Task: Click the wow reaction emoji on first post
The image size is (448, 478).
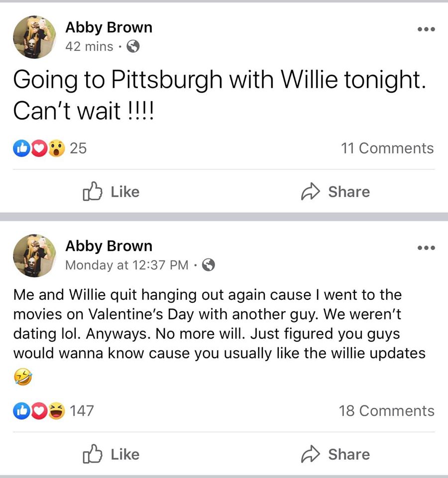Action: click(x=57, y=148)
